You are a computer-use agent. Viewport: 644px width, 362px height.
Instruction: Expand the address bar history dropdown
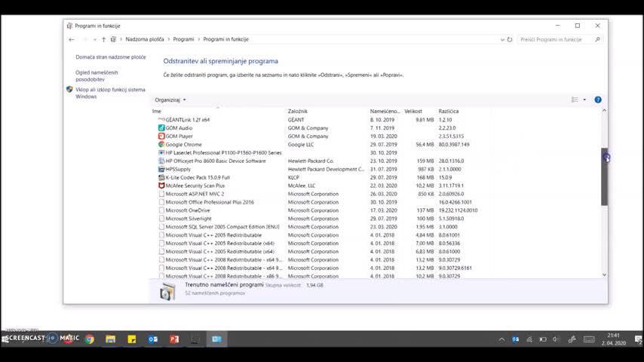click(502, 39)
